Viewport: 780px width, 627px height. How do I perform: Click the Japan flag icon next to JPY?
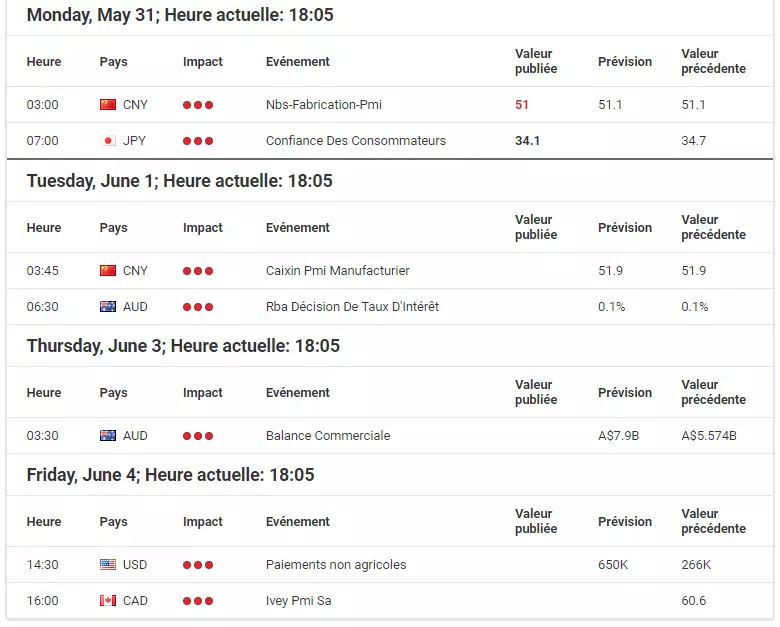pyautogui.click(x=108, y=141)
